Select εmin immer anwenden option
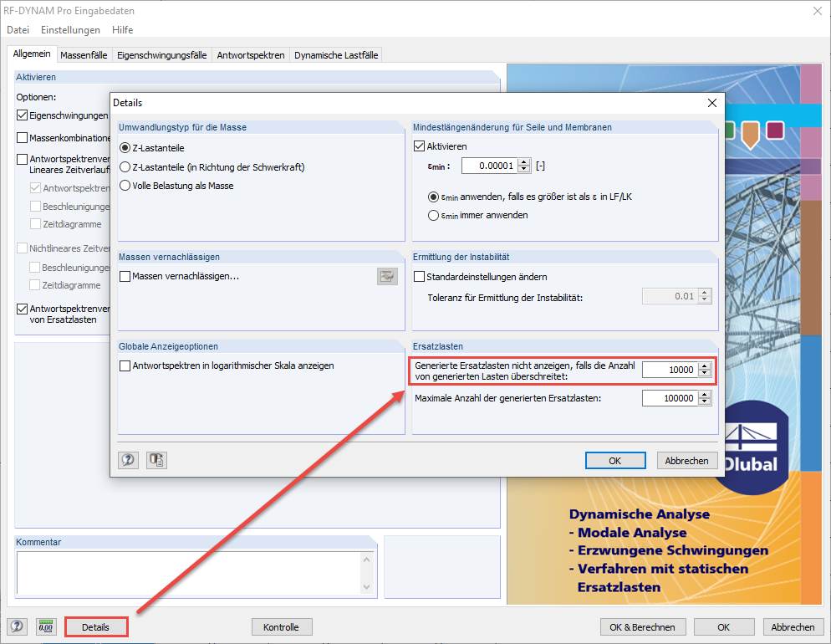This screenshot has height=644, width=831. [434, 215]
